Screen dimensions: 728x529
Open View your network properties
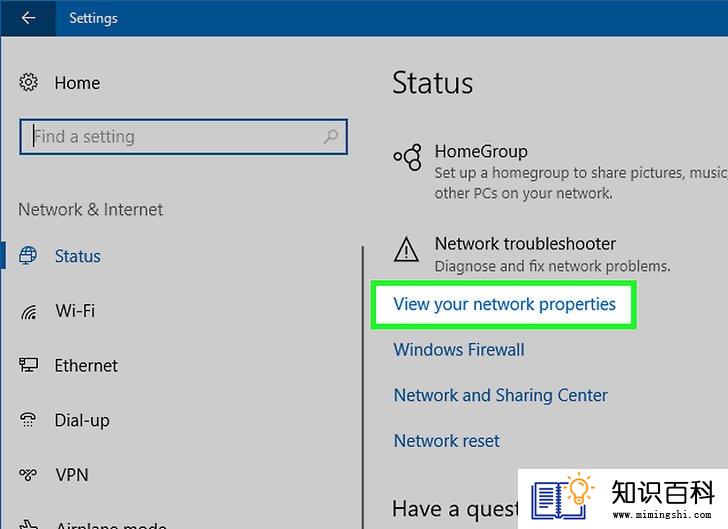point(504,304)
